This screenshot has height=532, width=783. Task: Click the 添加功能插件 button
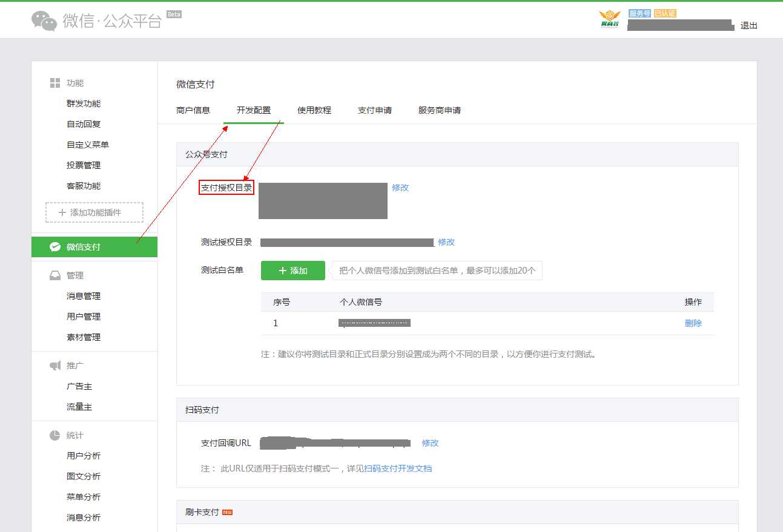[x=94, y=212]
